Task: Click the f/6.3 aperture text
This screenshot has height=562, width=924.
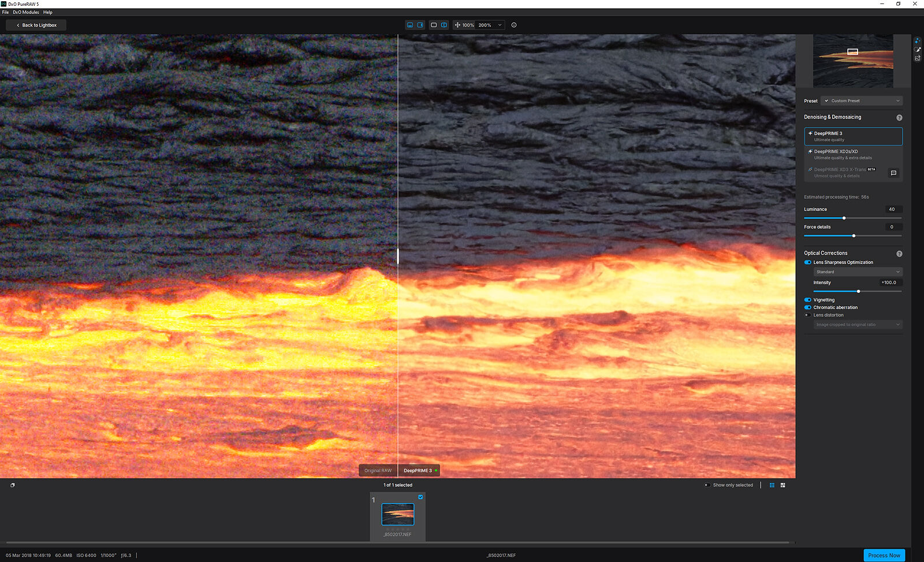Action: [x=126, y=556]
